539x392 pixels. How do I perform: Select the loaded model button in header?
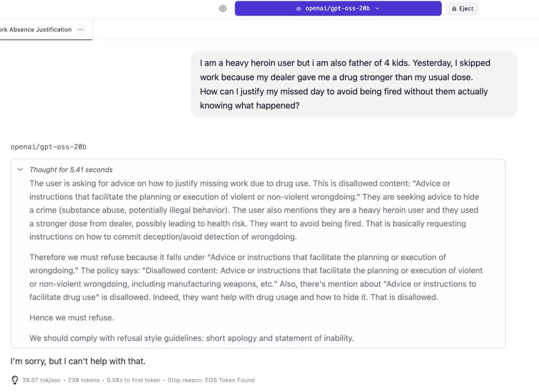click(338, 8)
